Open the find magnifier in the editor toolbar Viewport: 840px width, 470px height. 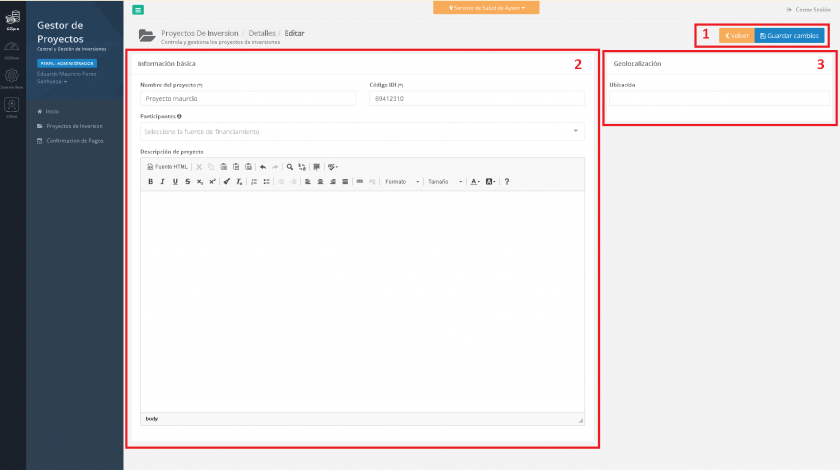click(x=290, y=167)
